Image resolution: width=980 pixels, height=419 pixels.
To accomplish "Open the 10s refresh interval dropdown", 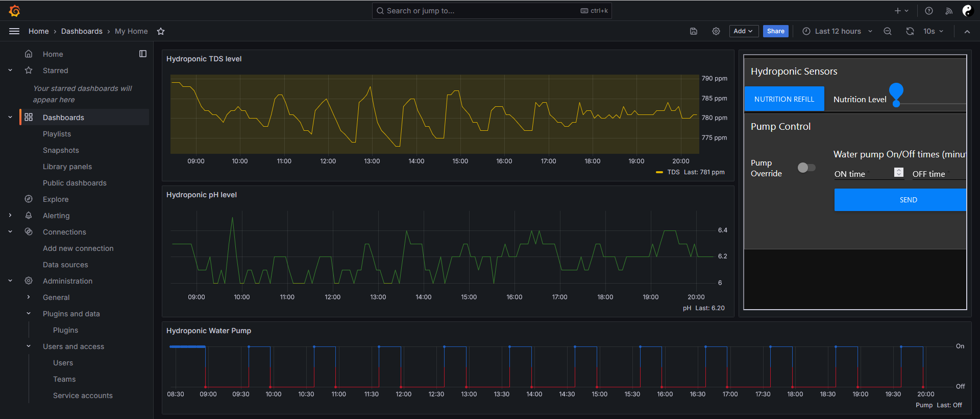I will (934, 31).
